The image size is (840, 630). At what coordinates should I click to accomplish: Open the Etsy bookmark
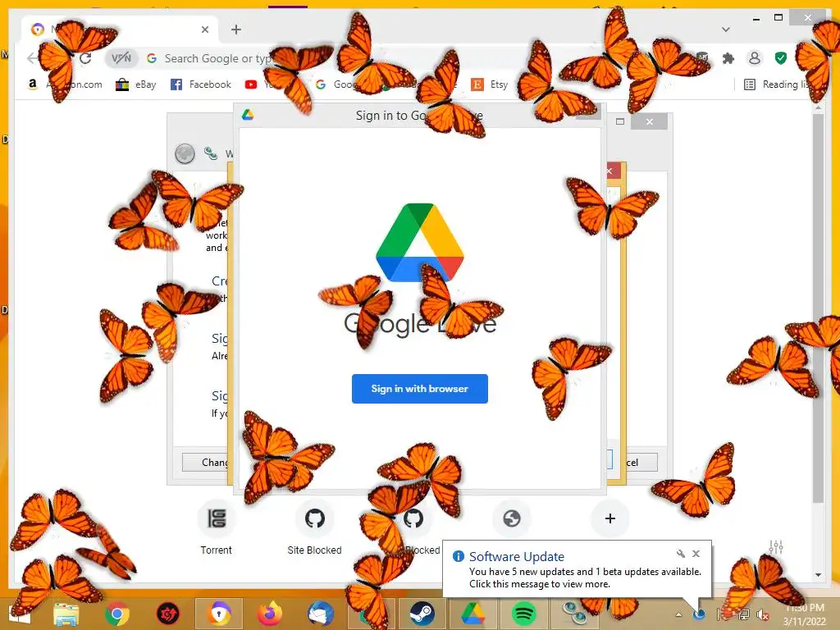(490, 84)
